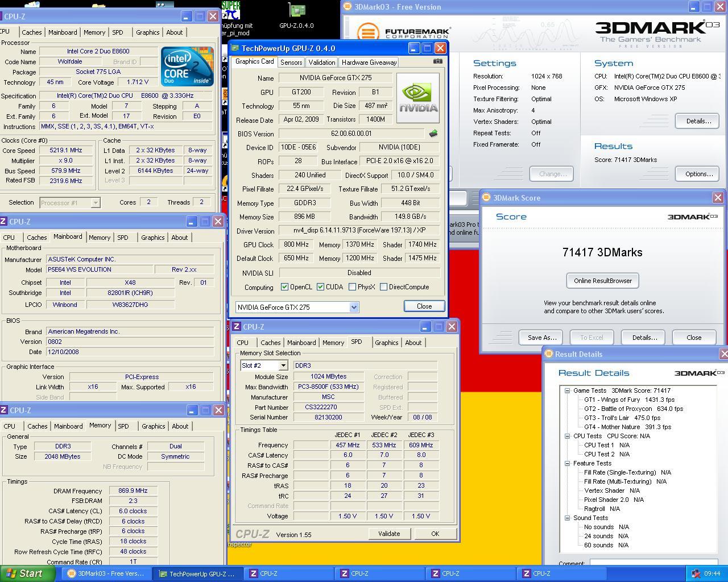Click the 3DMark03 title bar icon
Screen dimensions: 728x582
pyautogui.click(x=348, y=7)
